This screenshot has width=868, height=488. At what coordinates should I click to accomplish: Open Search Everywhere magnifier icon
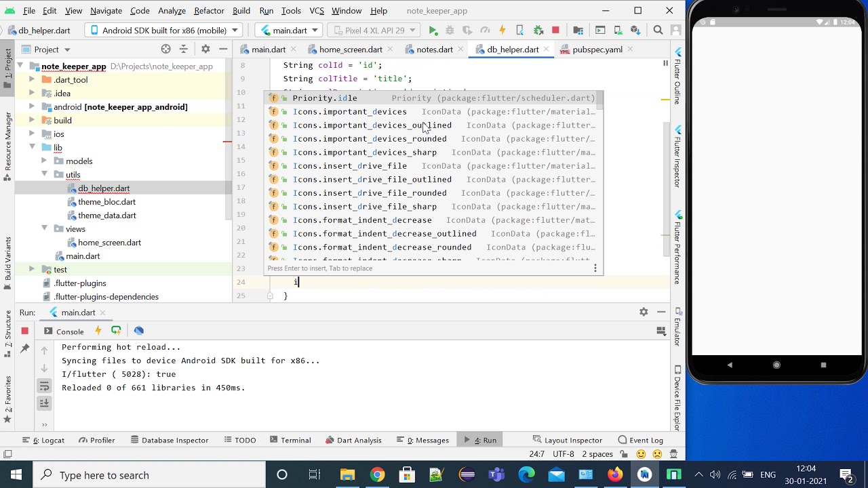(658, 30)
